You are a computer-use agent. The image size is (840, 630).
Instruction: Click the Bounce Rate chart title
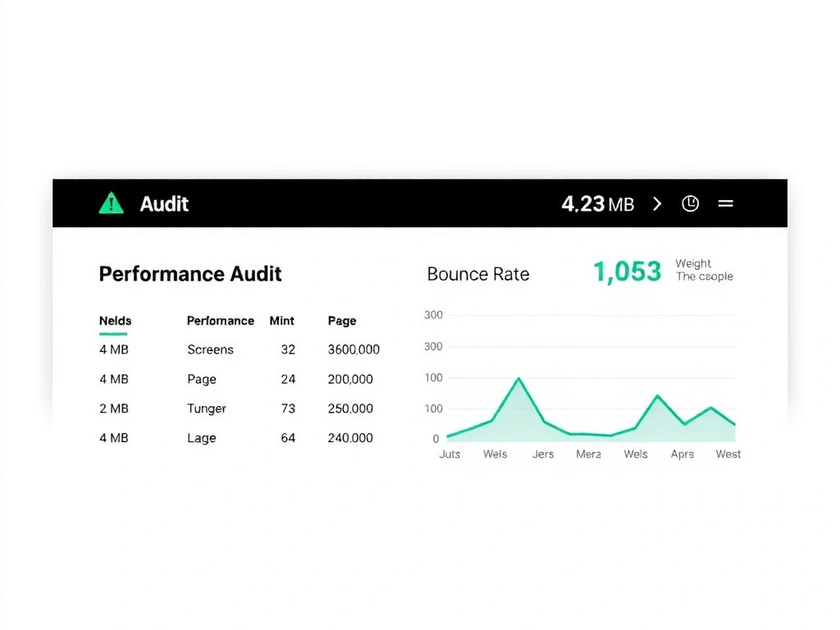(478, 274)
